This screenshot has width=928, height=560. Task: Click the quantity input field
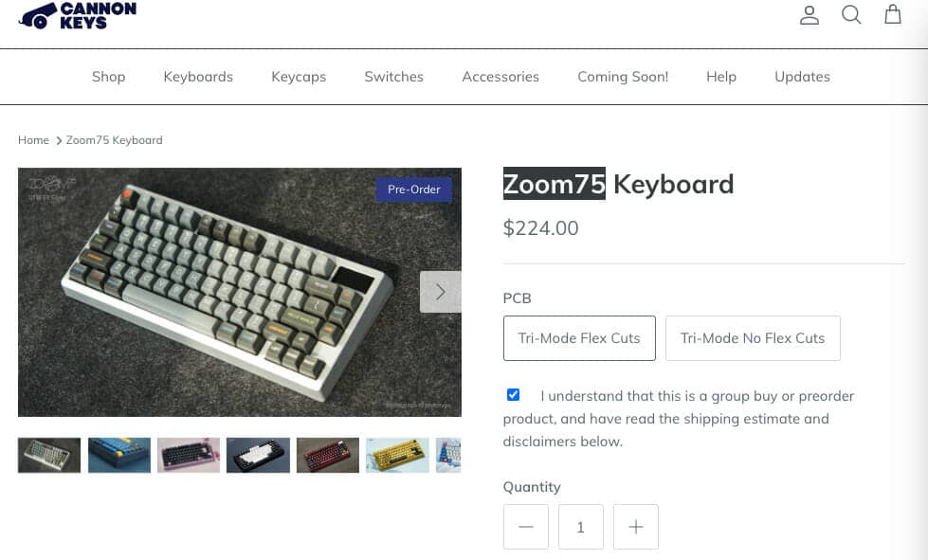[581, 527]
